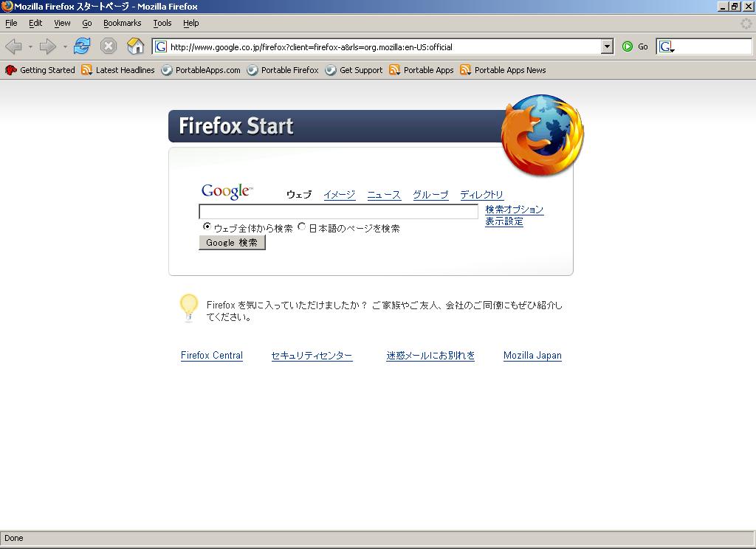Go to the Home page icon

point(136,46)
